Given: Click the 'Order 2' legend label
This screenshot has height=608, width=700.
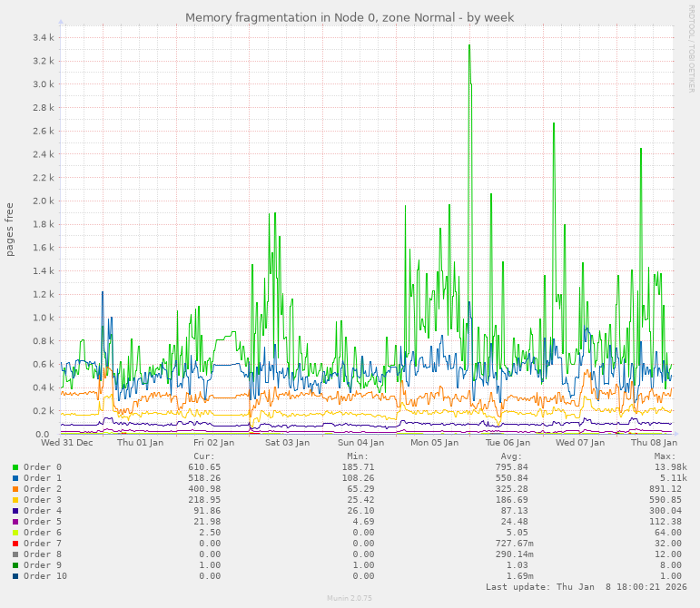Looking at the screenshot, I should 43,489.
